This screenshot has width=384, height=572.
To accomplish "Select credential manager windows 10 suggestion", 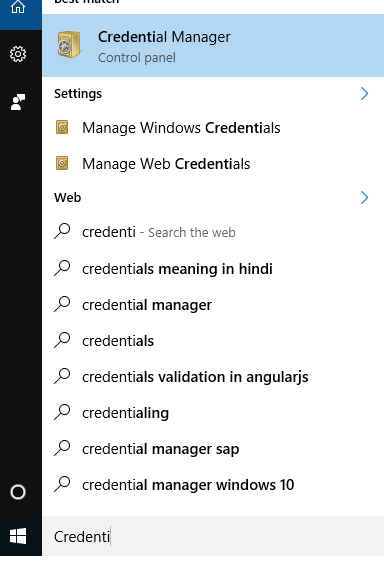I will click(x=213, y=485).
